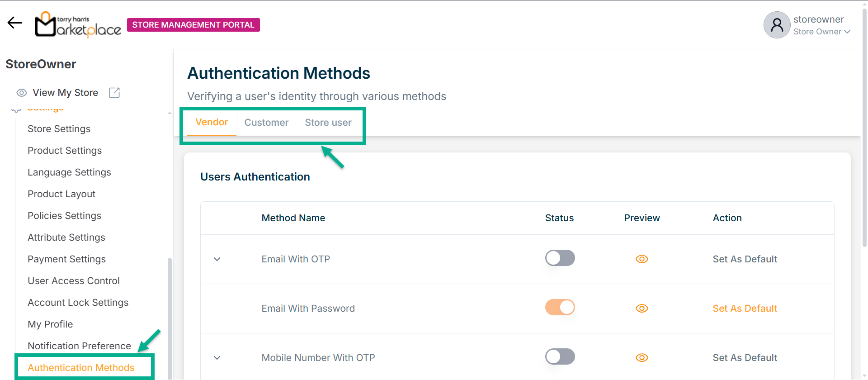Turn on Mobile Number With OTP toggle
The height and width of the screenshot is (380, 868).
[x=560, y=357]
